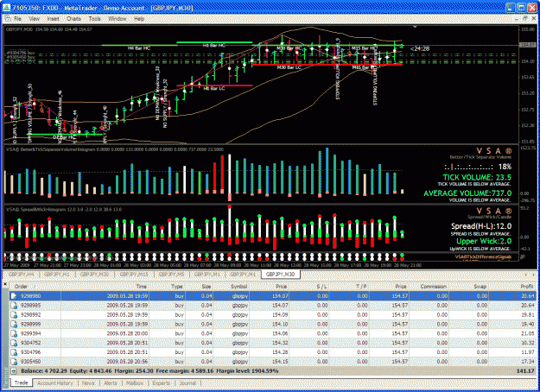Switch to the GBPJPY,H1 chart tab
The height and width of the screenshot is (392, 540).
tap(57, 275)
